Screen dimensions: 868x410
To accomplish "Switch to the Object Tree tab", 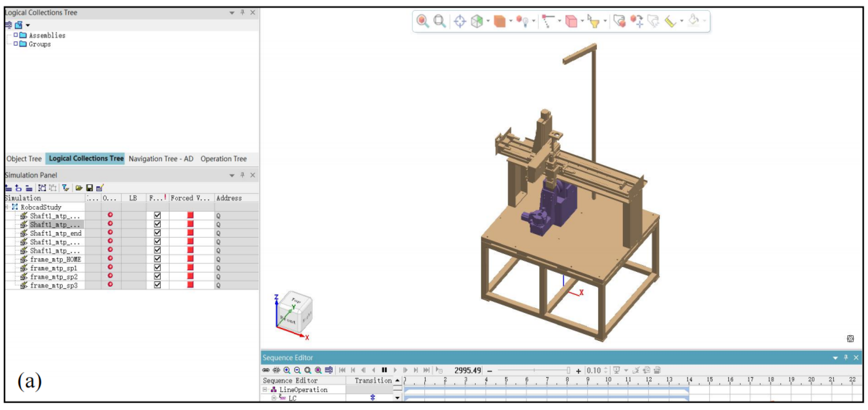I will [x=24, y=159].
